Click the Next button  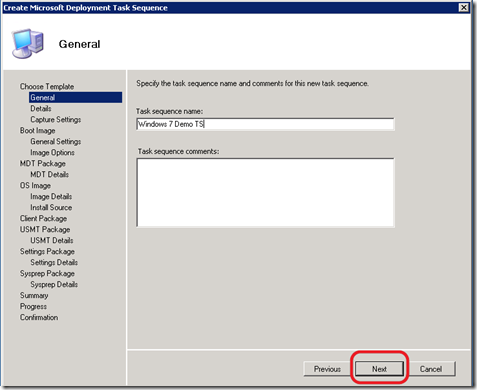[379, 369]
